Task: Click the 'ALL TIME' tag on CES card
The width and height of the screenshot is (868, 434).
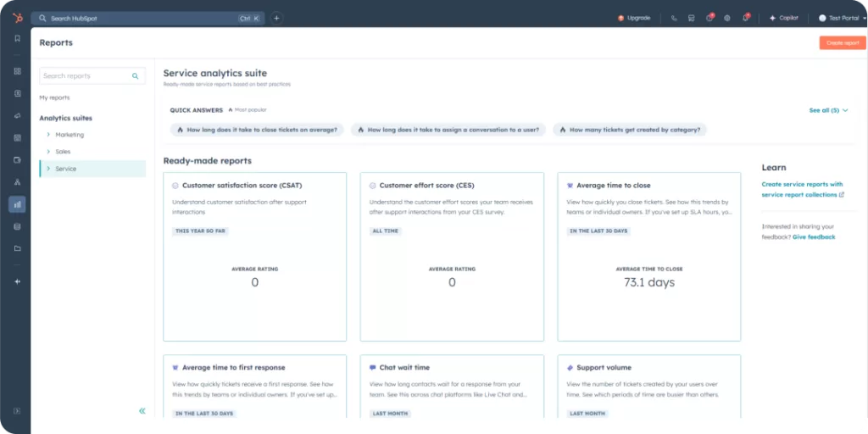Action: coord(385,231)
